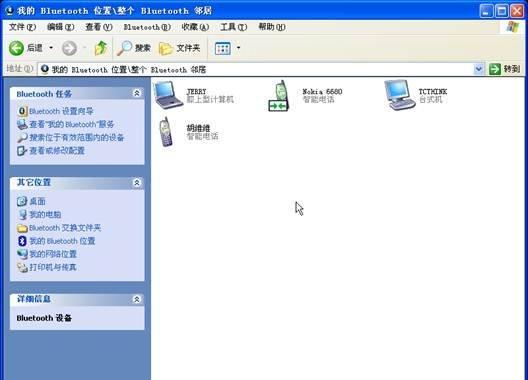The height and width of the screenshot is (380, 528).
Task: Click the green Back arrow button
Action: tap(16, 48)
